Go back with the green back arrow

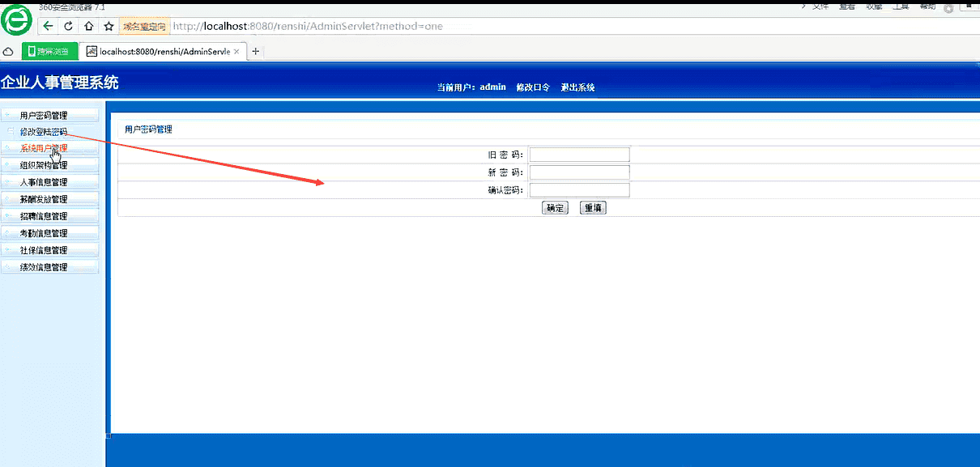click(49, 26)
